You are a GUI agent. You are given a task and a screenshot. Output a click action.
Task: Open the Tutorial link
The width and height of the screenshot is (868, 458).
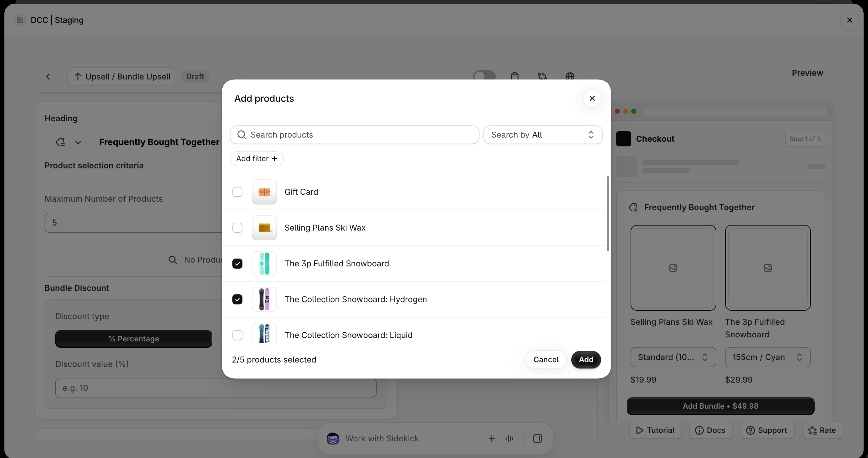click(655, 430)
